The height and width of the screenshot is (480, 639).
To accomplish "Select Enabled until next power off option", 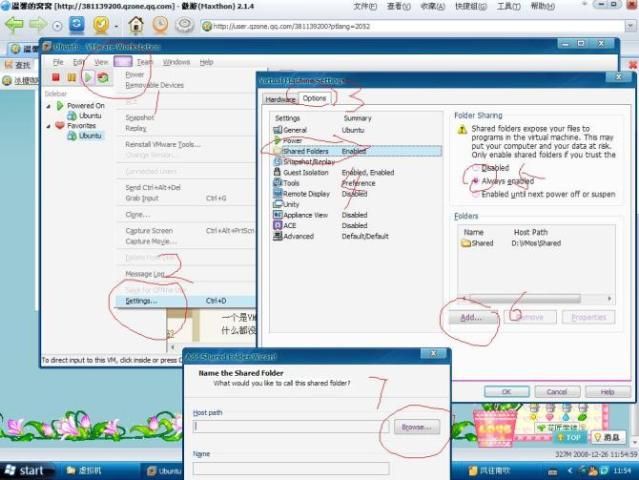I will (476, 194).
